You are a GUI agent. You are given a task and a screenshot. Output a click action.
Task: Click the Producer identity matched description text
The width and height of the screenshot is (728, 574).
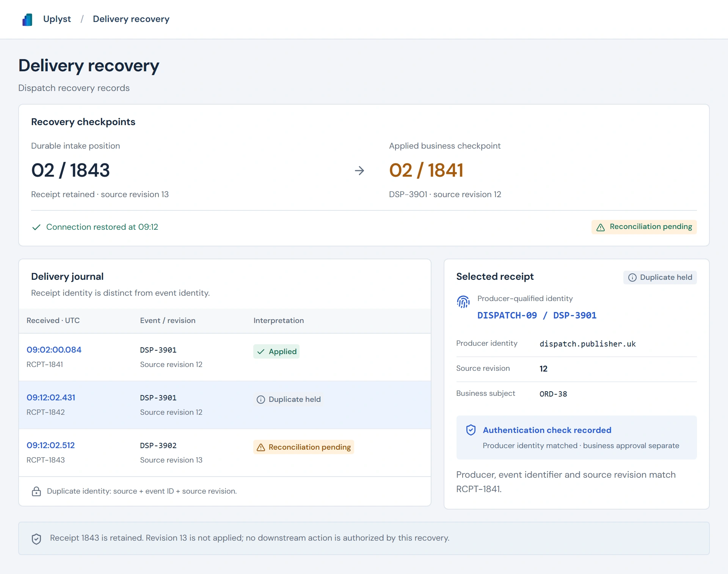pyautogui.click(x=581, y=445)
